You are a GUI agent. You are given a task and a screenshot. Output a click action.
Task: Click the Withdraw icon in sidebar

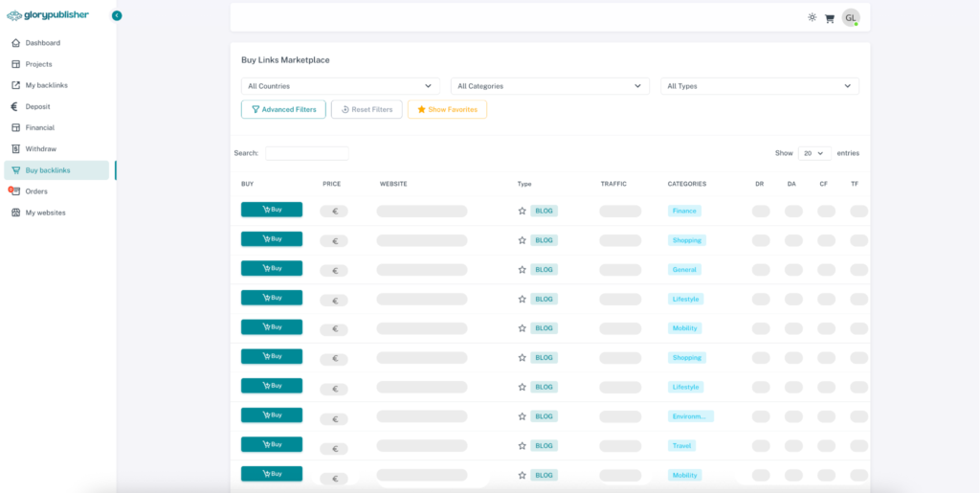click(x=16, y=148)
